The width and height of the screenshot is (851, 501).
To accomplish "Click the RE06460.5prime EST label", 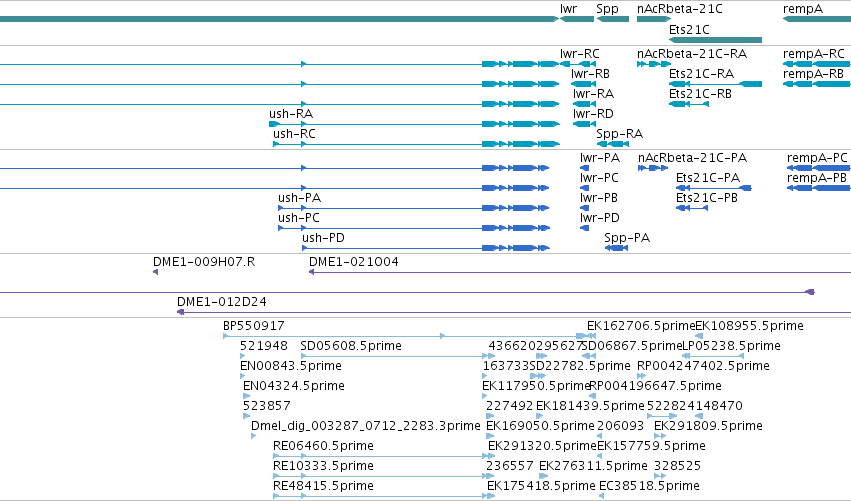I will [x=323, y=446].
